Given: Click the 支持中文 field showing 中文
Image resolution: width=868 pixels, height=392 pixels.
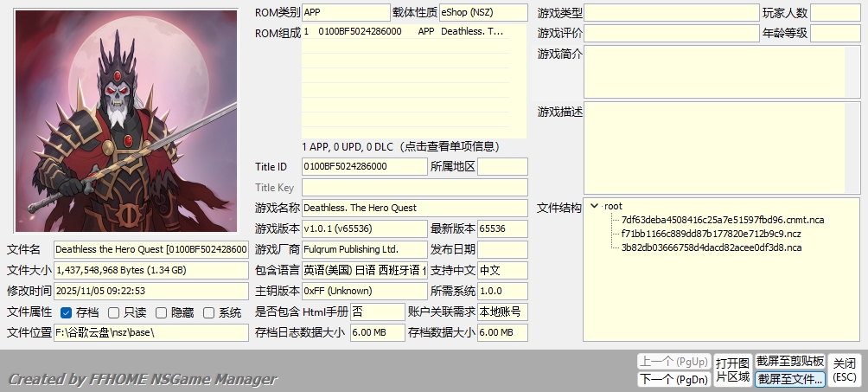Looking at the screenshot, I should pos(502,270).
